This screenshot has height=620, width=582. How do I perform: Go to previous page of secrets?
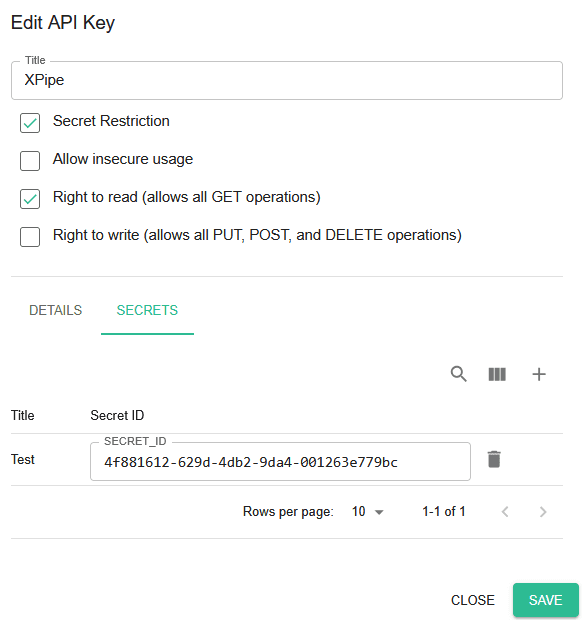tap(505, 512)
